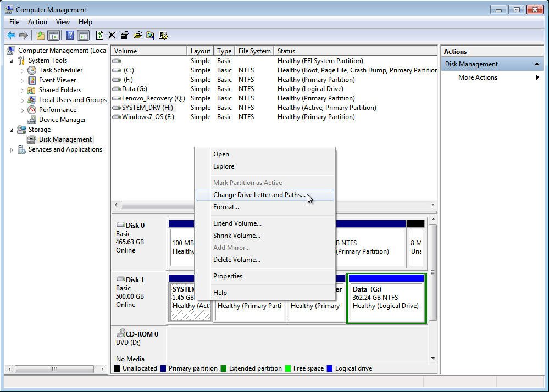This screenshot has width=549, height=392.
Task: Click the Properties toolbar icon
Action: 125,35
